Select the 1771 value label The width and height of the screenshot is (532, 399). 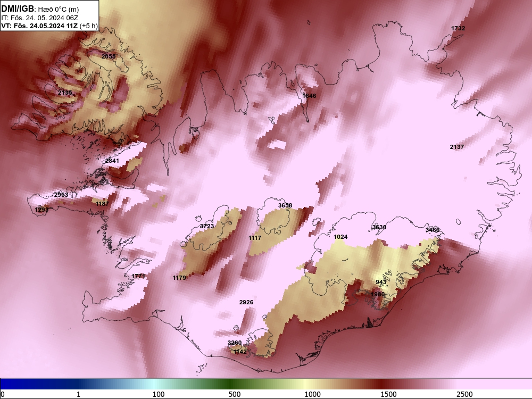(x=138, y=276)
